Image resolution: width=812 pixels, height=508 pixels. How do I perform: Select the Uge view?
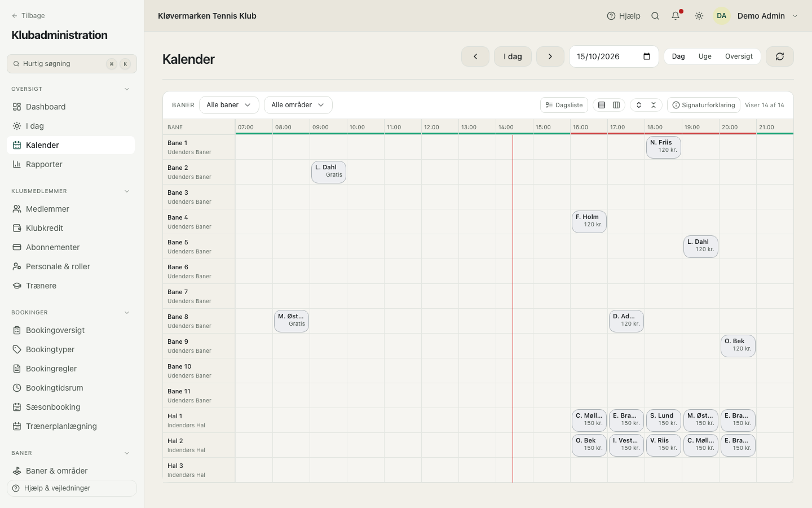pos(705,56)
